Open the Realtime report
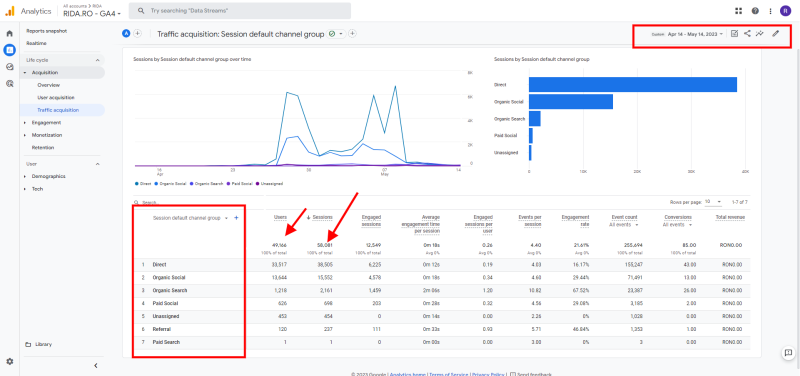 pyautogui.click(x=36, y=43)
